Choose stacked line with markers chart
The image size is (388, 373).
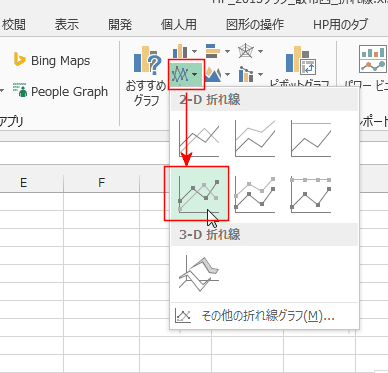click(255, 195)
